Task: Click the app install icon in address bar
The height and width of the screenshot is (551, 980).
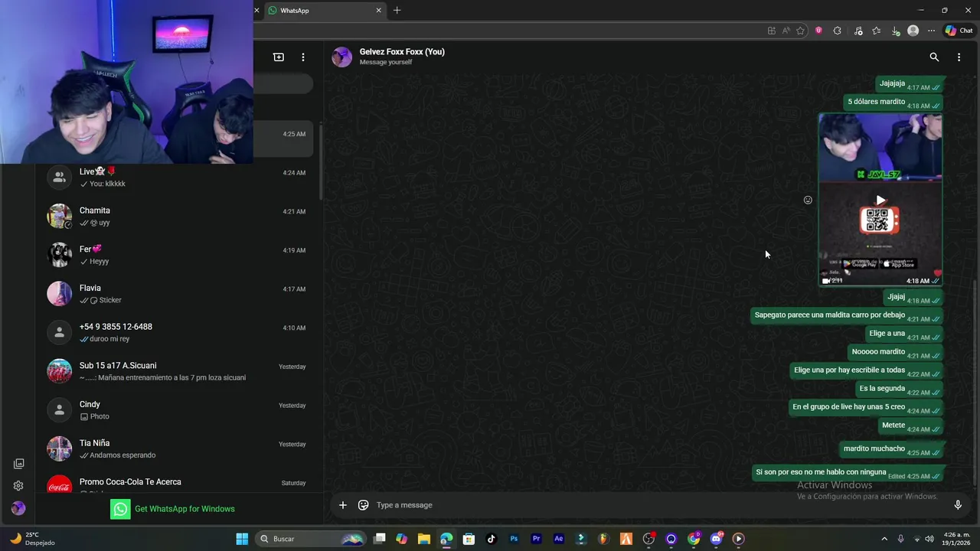Action: click(x=771, y=31)
